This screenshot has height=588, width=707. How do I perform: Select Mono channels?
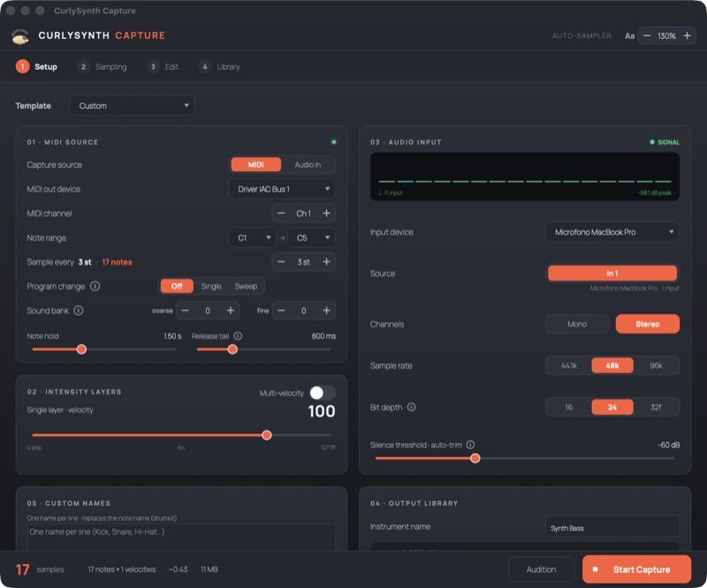click(x=577, y=324)
